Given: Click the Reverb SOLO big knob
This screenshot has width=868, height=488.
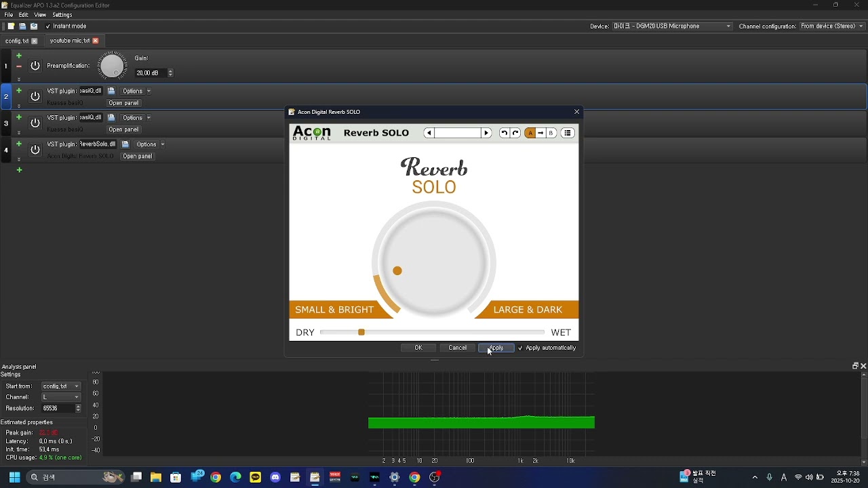Looking at the screenshot, I should pos(434,262).
